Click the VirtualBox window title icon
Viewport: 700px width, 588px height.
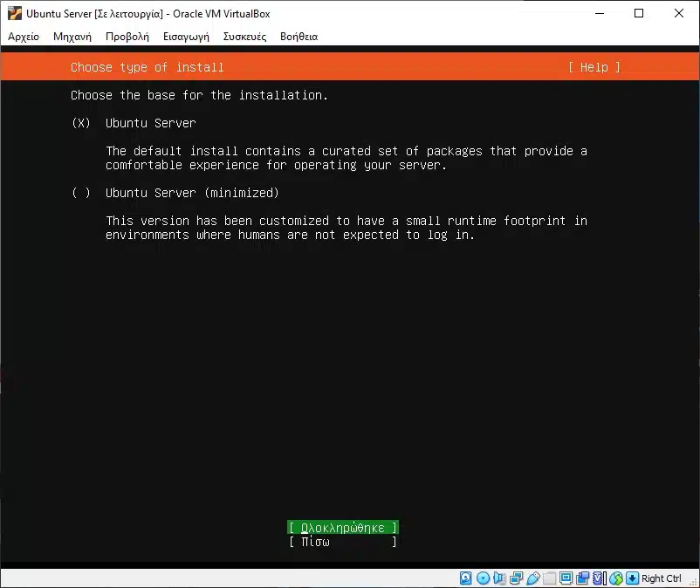[x=14, y=13]
